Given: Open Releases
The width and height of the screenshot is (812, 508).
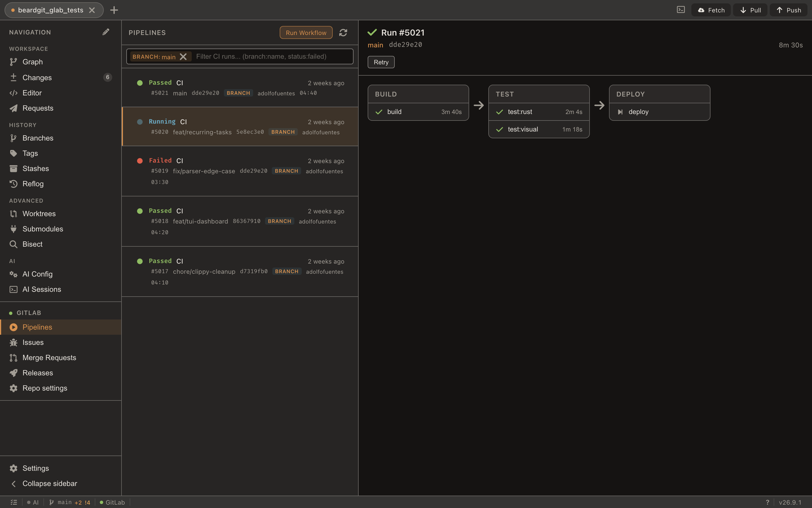Looking at the screenshot, I should click(x=61, y=373).
